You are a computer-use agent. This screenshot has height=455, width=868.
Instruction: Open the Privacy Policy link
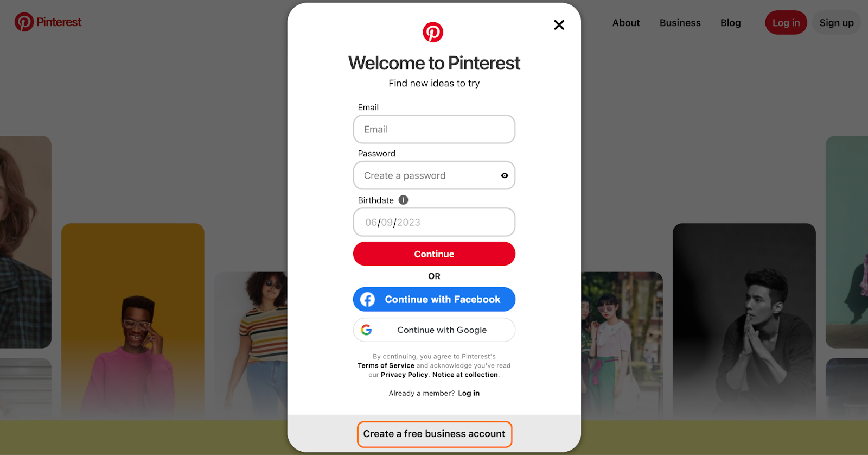(404, 375)
